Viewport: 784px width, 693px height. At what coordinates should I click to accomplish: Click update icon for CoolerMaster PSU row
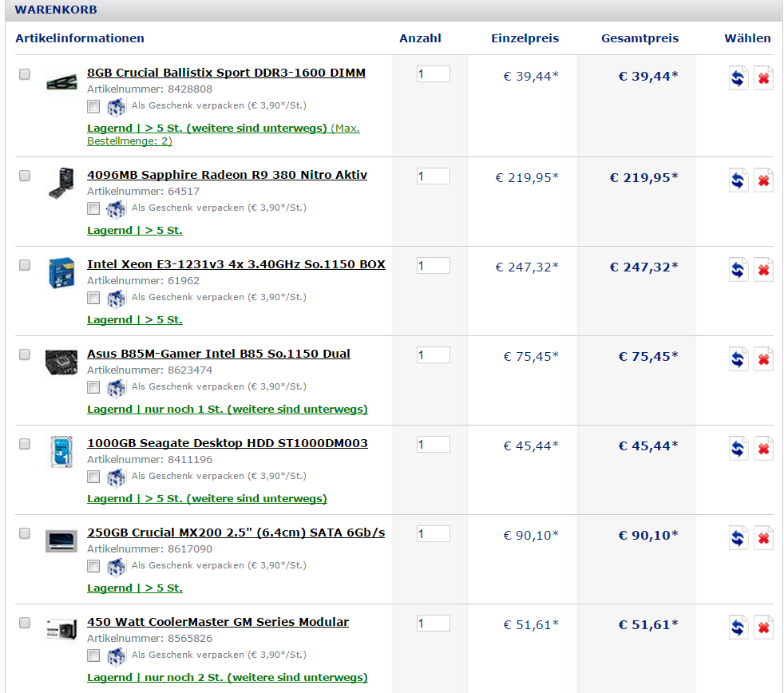pyautogui.click(x=738, y=627)
